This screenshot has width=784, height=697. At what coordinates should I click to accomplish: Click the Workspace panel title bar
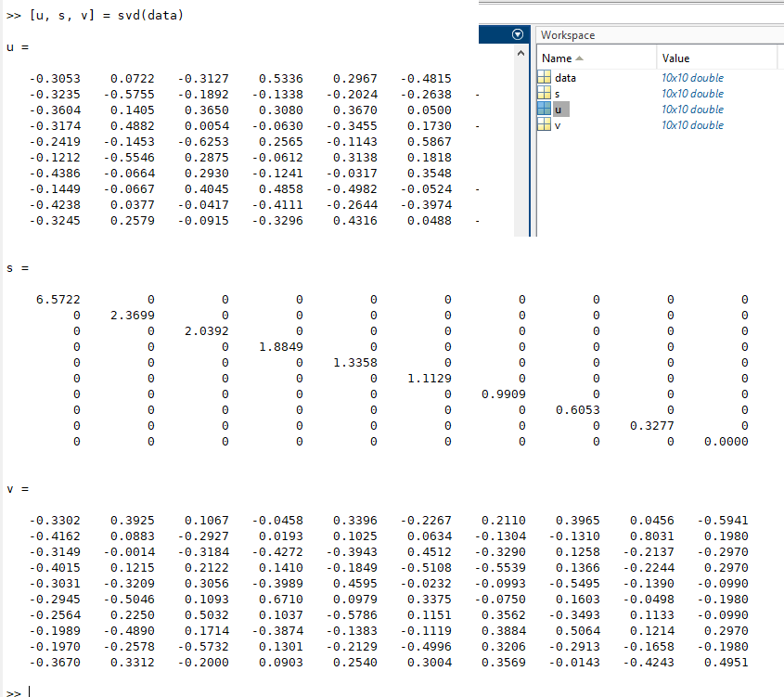[660, 35]
